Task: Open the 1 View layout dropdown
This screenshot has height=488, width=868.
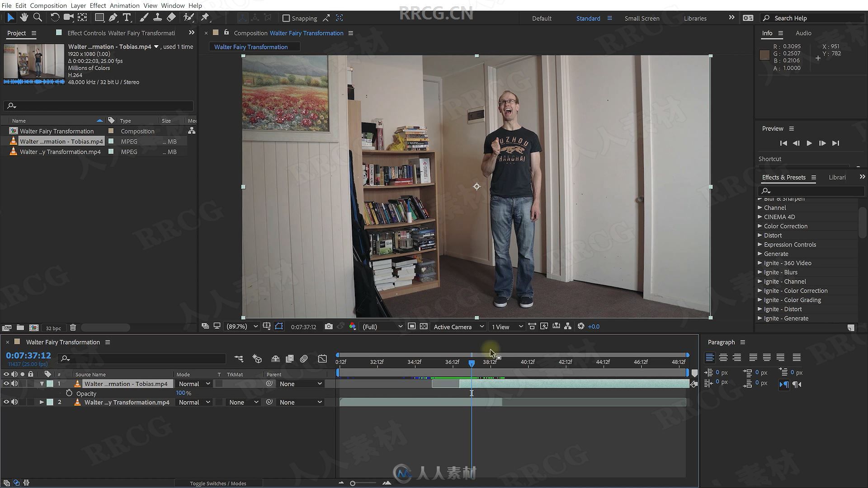Action: [507, 326]
